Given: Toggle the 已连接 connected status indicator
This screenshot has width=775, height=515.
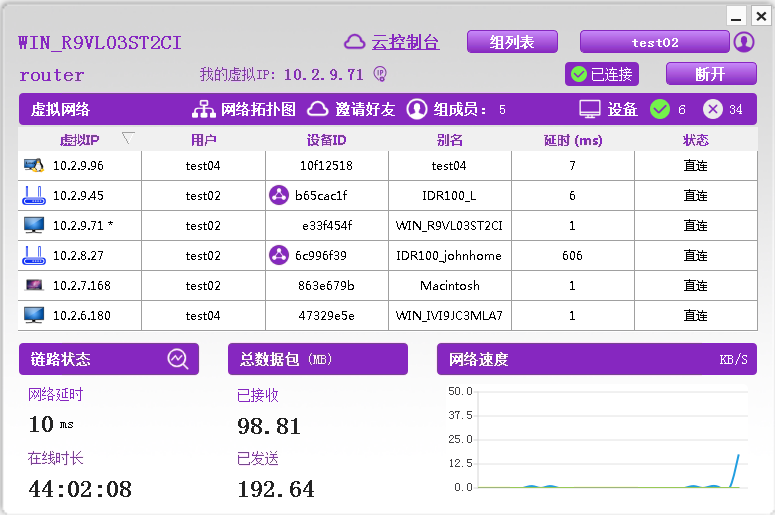Looking at the screenshot, I should point(600,74).
